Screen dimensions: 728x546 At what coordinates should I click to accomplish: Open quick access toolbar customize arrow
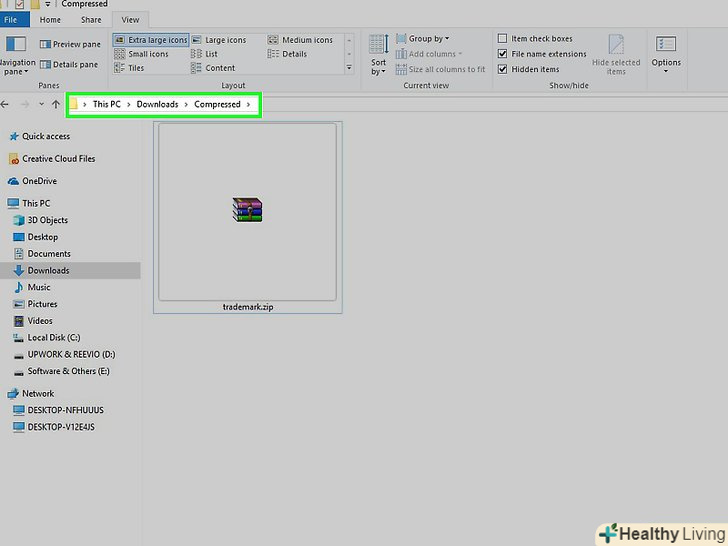[47, 5]
